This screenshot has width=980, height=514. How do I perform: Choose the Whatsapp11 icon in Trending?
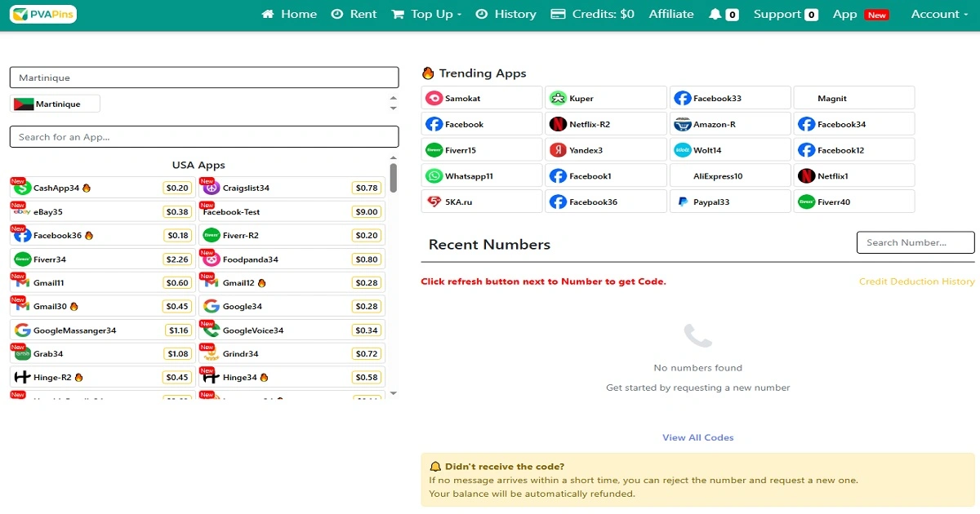coord(434,176)
